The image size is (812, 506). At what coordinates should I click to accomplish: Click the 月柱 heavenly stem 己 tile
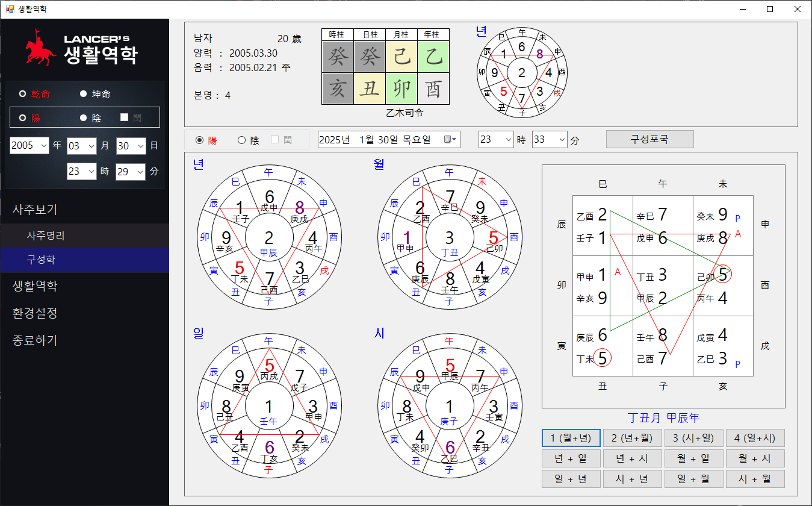click(401, 57)
